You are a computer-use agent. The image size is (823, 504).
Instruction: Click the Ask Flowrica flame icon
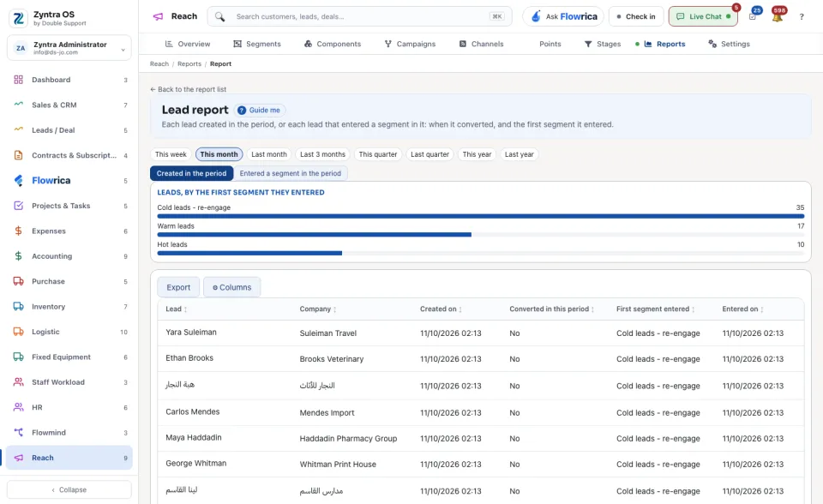point(535,16)
